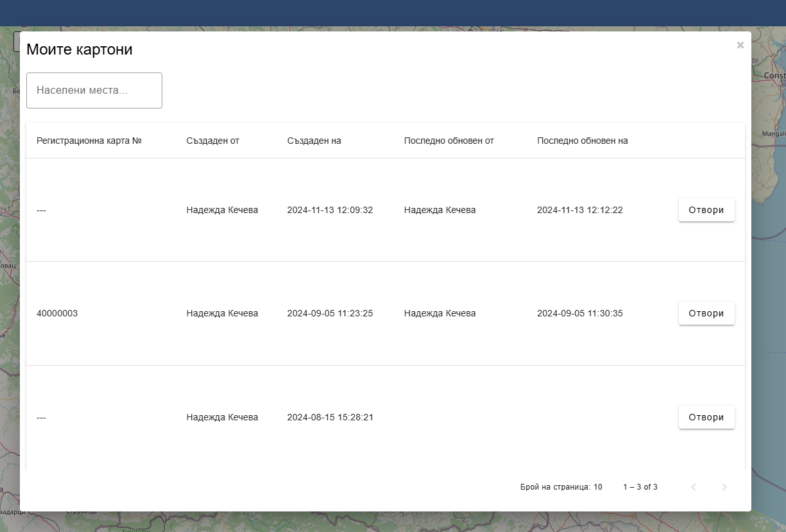Click the Брой на страница: 10 label
Screen dimensions: 786x532
pyautogui.click(x=561, y=487)
